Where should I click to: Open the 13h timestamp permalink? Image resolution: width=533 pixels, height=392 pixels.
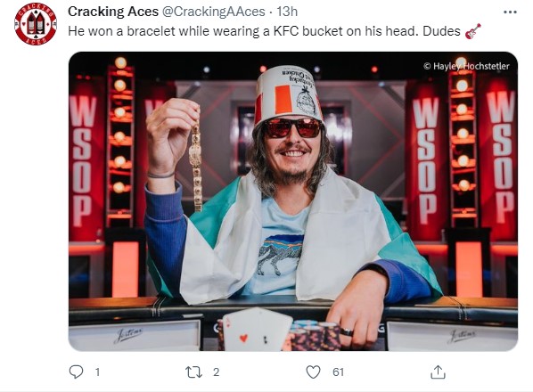point(287,12)
